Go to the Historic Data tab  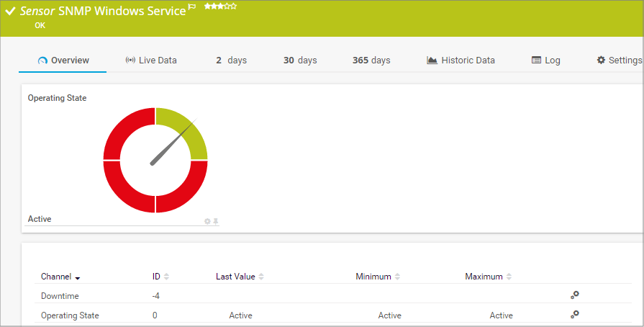461,61
